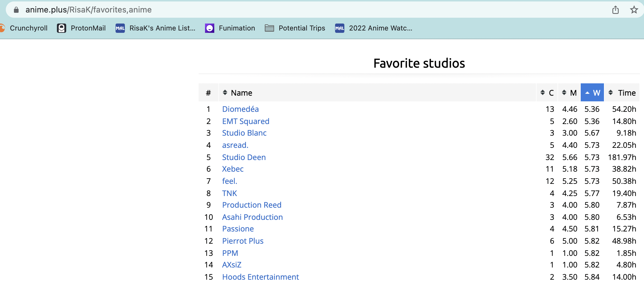The height and width of the screenshot is (282, 644).
Task: Expand the Potential Trips bookmark folder
Action: (x=295, y=28)
